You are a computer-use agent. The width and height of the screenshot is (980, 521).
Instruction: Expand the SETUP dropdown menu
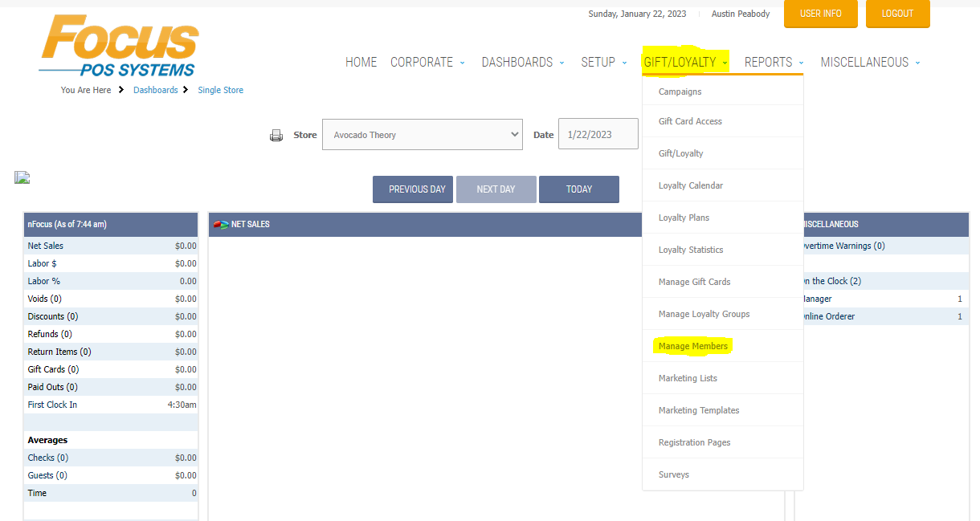[598, 62]
